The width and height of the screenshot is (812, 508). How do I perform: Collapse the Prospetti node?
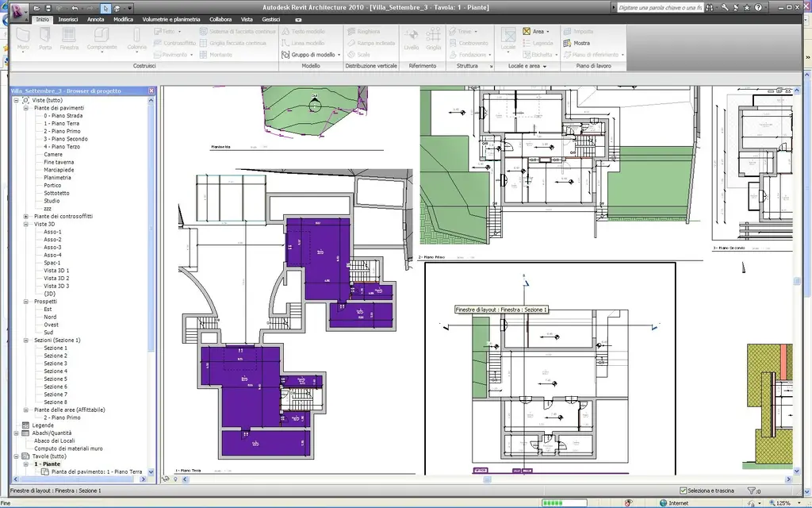[26, 301]
